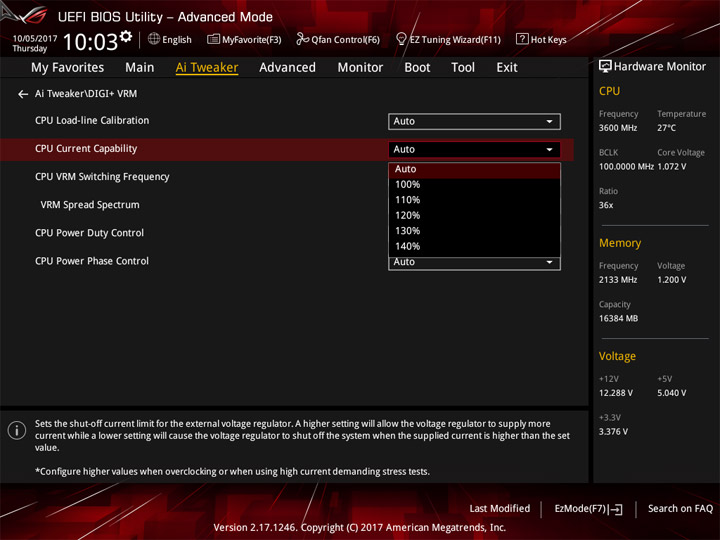Click the BCLK value 100.0000 MHz
This screenshot has height=540, width=720.
pos(626,166)
